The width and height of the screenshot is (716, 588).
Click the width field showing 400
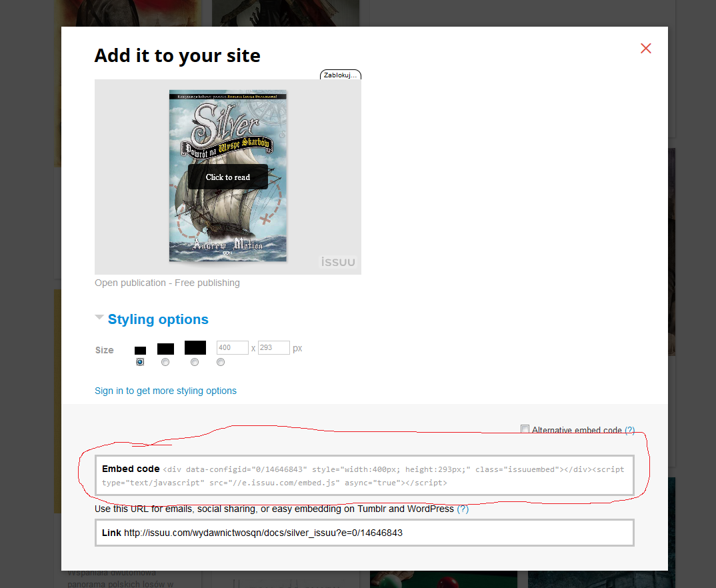pos(233,348)
